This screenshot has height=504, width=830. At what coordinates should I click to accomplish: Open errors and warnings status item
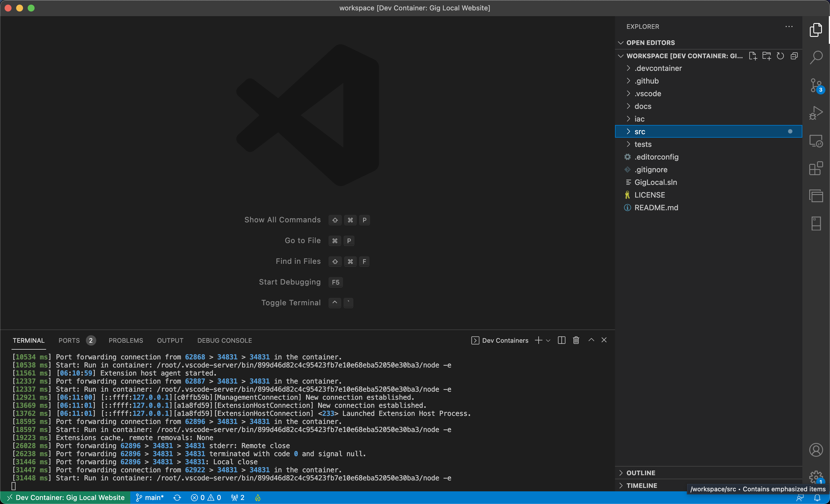pos(206,498)
